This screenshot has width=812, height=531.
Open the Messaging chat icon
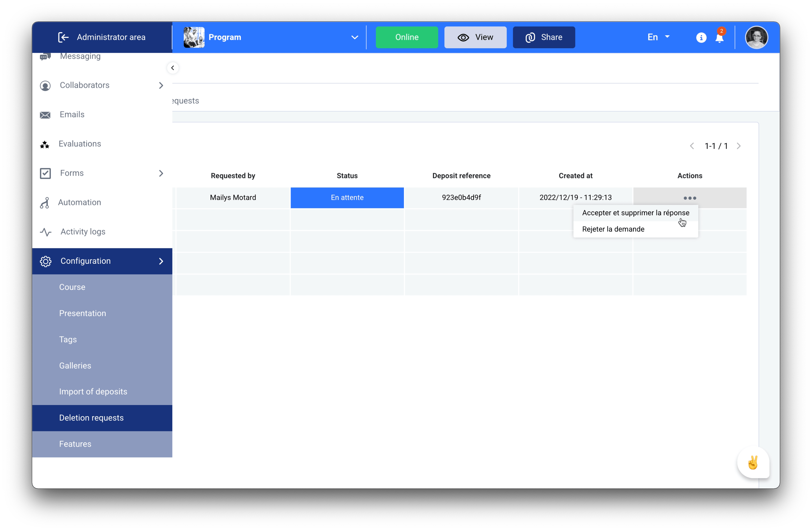pyautogui.click(x=45, y=57)
